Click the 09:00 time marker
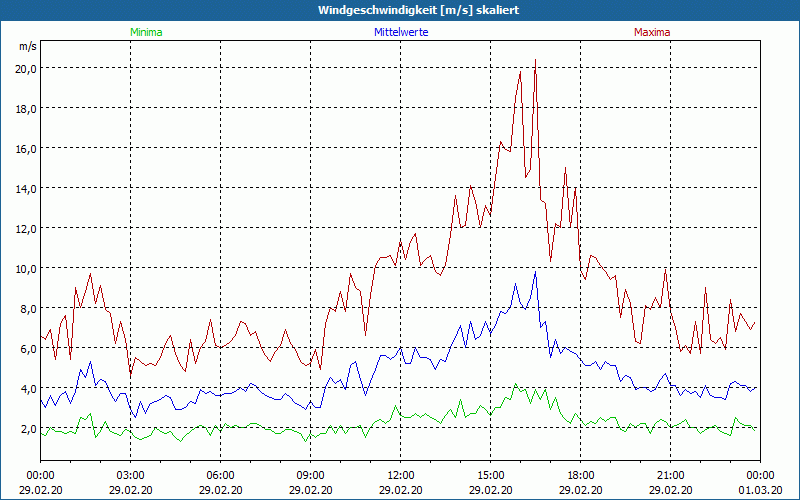Image resolution: width=800 pixels, height=500 pixels. pyautogui.click(x=310, y=475)
